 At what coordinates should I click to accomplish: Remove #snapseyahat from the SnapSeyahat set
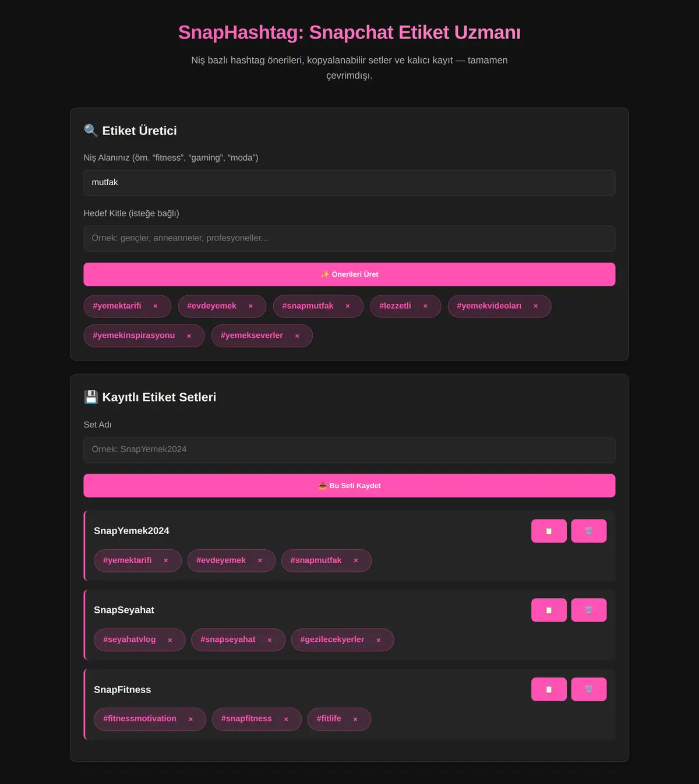(270, 640)
